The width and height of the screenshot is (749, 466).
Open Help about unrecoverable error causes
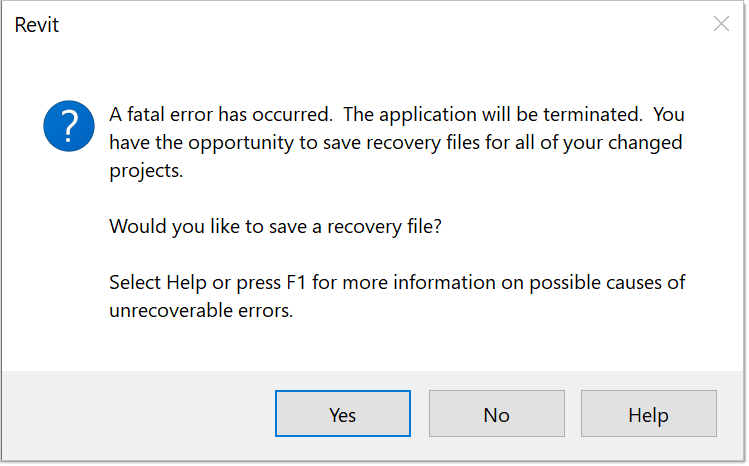point(648,414)
